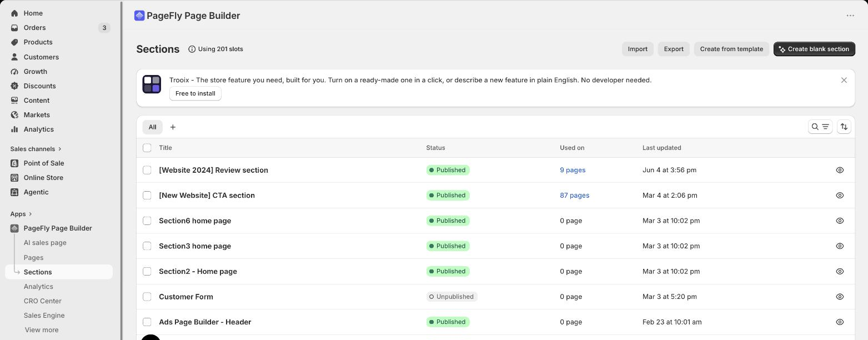The image size is (868, 340).
Task: Check the Section3 home page row
Action: coord(147,246)
